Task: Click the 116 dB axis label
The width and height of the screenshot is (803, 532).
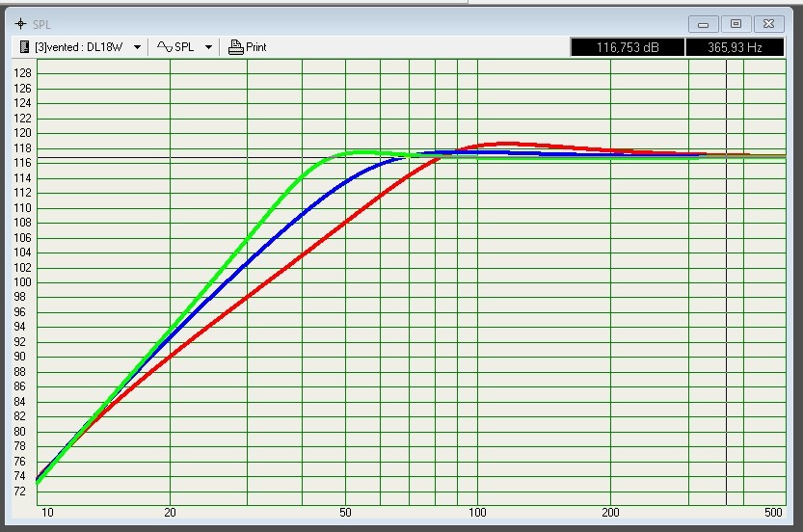Action: 22,163
